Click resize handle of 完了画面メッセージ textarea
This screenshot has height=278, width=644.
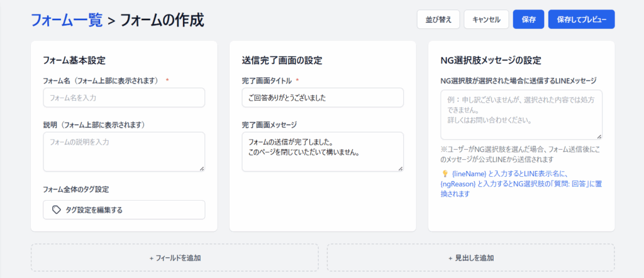[401, 168]
